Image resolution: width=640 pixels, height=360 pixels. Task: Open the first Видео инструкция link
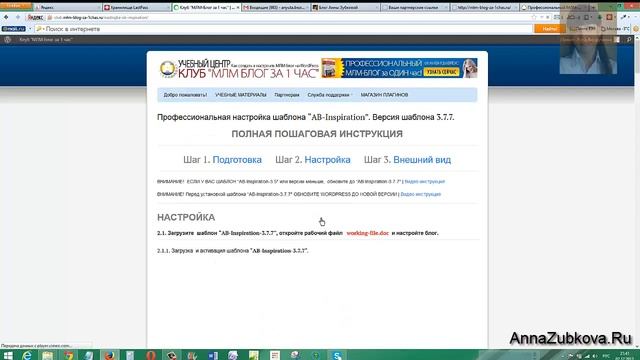click(424, 181)
